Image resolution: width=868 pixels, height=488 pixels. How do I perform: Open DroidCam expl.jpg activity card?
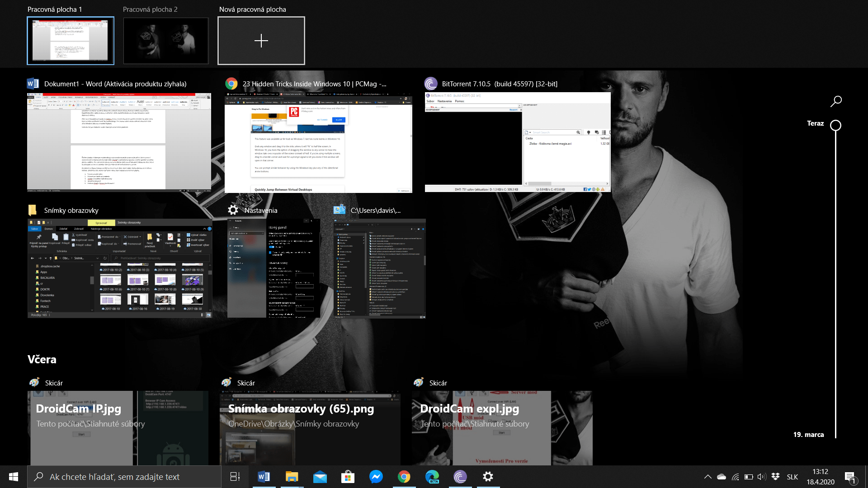click(502, 428)
